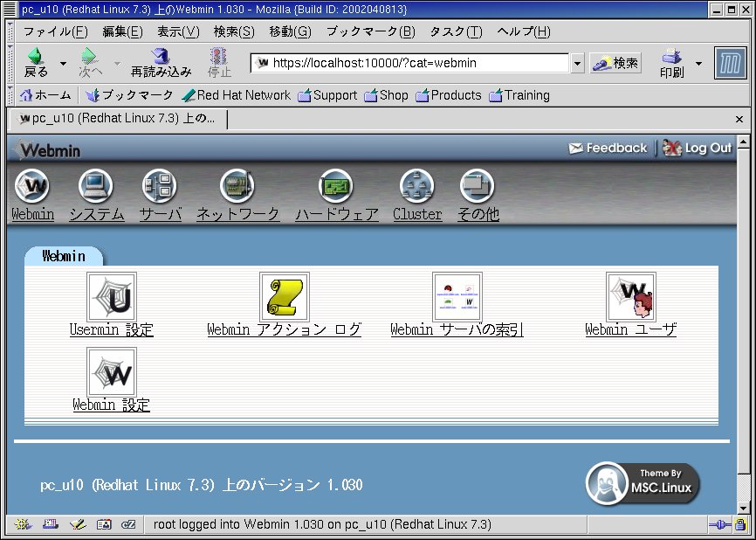Viewport: 756px width, 540px height.
Task: Open the 移動(G) menu
Action: (290, 31)
